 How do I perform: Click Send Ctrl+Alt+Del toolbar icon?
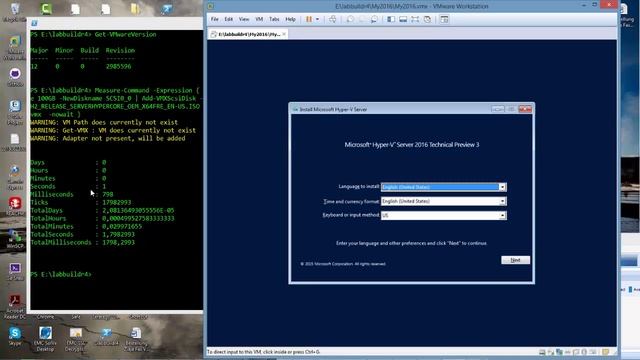click(x=333, y=19)
